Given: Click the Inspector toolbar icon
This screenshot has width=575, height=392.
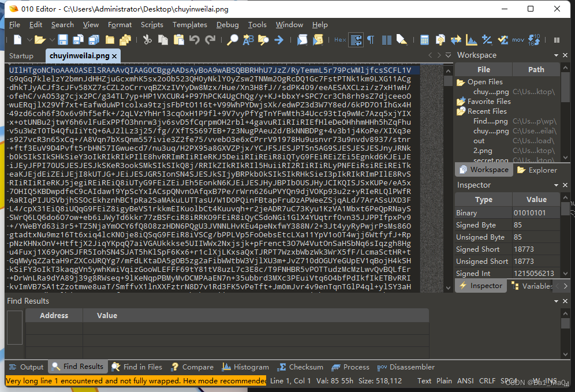Looking at the screenshot, I should (x=440, y=40).
